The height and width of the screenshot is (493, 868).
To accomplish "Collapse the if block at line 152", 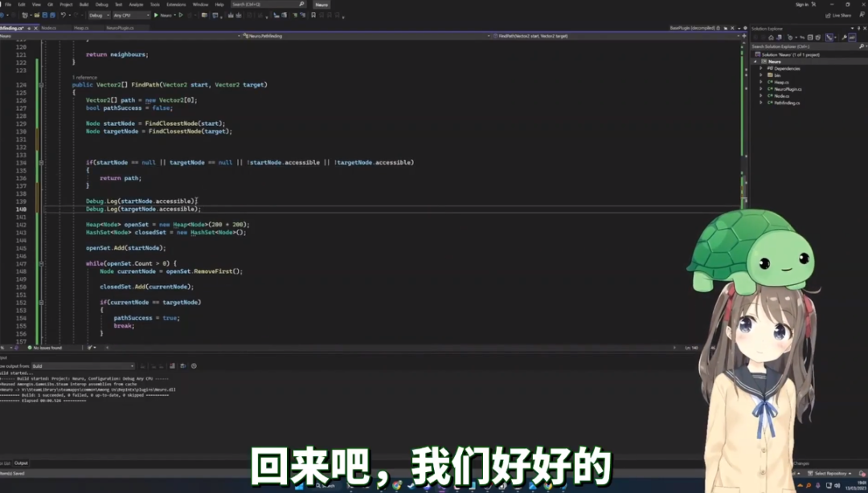I will (x=41, y=303).
